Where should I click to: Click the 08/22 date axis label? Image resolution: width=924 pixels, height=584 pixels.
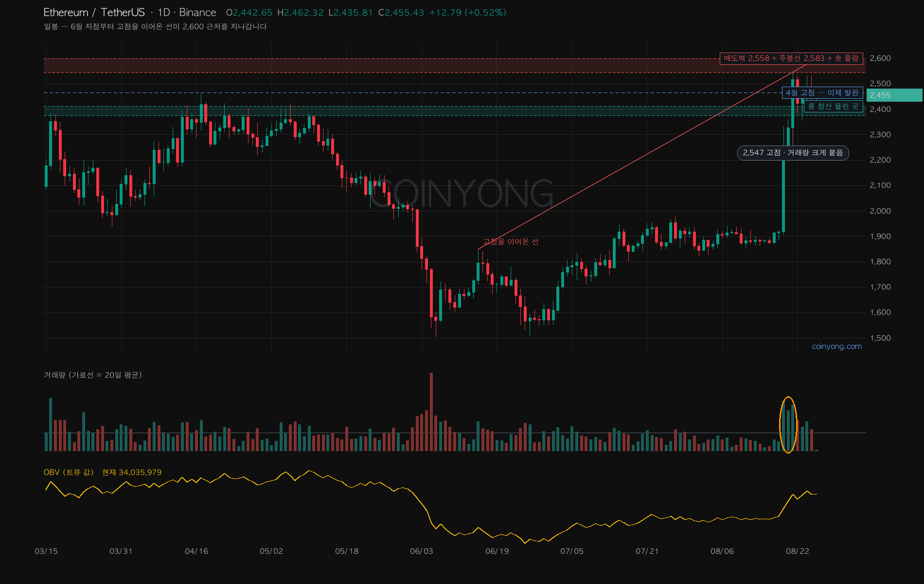pyautogui.click(x=798, y=551)
